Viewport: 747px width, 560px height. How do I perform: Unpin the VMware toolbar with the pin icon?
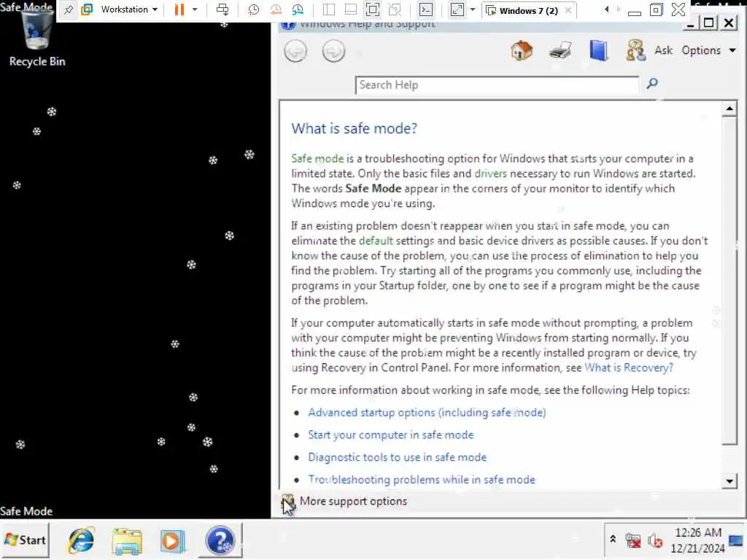click(x=69, y=10)
